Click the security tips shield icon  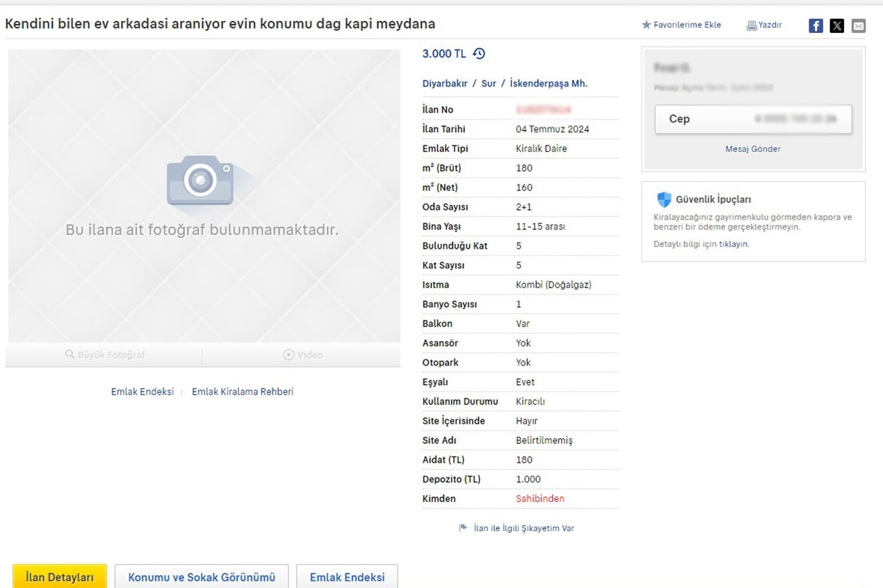click(x=664, y=199)
